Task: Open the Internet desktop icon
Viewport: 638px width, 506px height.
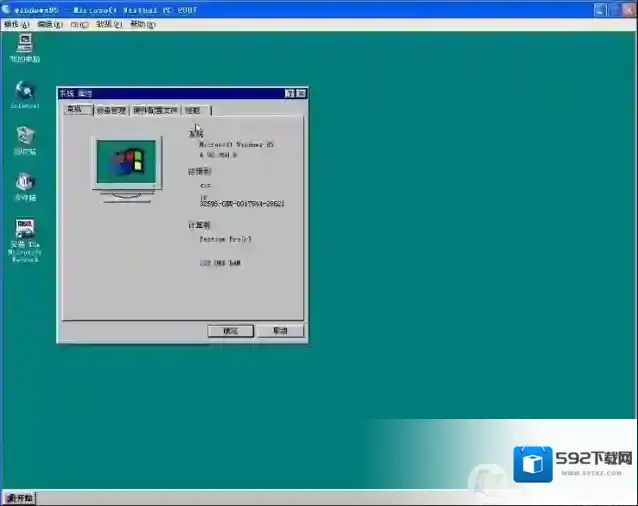Action: tap(24, 91)
